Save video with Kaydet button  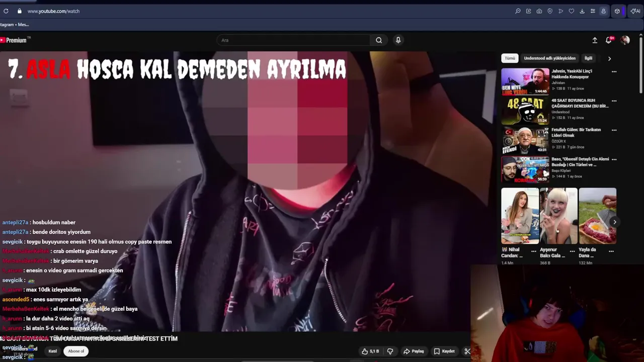tap(444, 351)
